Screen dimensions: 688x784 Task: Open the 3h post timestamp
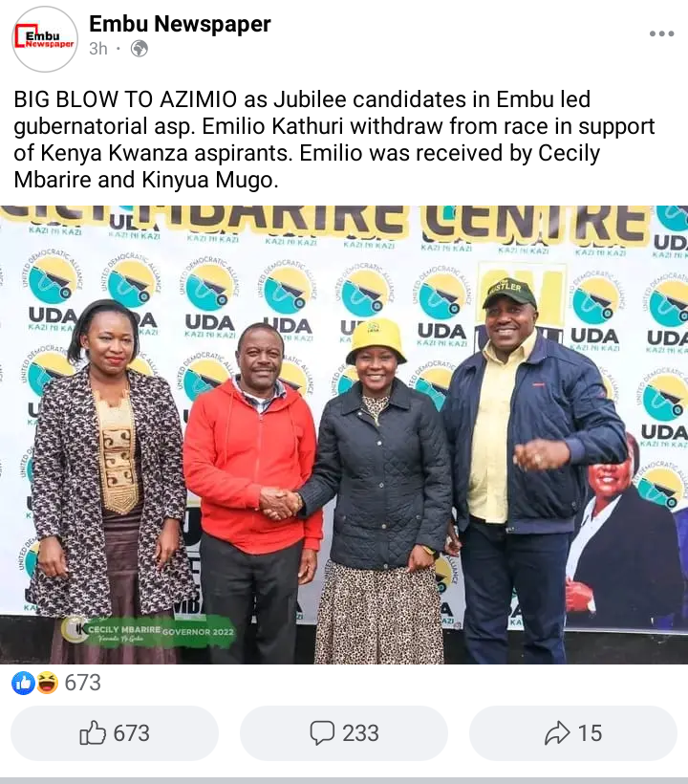coord(98,49)
